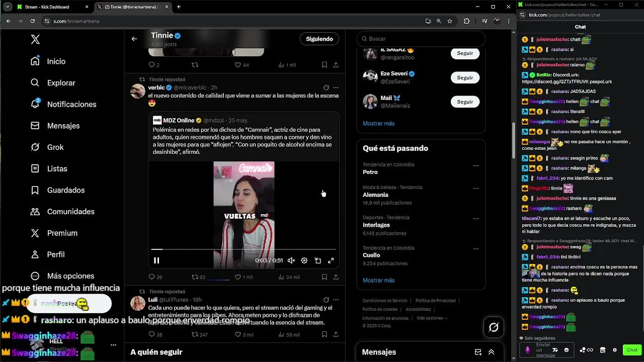Image resolution: width=644 pixels, height=362 pixels.
Task: Open Notificaciones in the sidebar
Action: coord(63,104)
